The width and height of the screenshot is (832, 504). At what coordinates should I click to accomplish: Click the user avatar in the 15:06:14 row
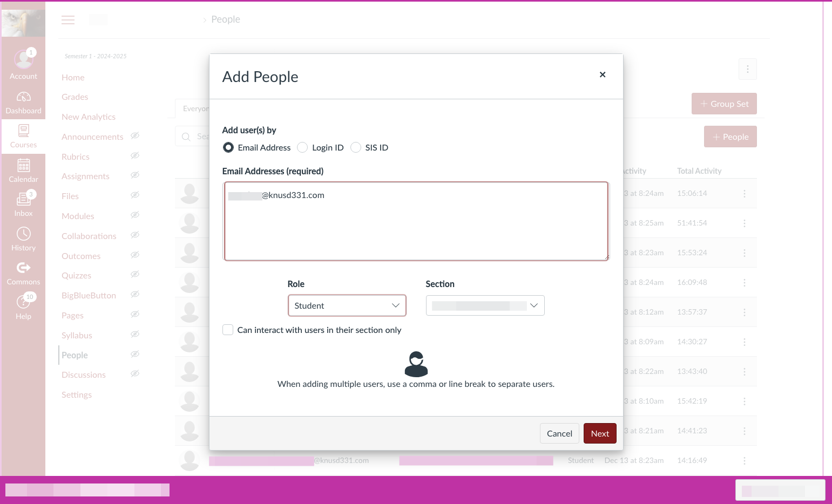[x=190, y=193]
